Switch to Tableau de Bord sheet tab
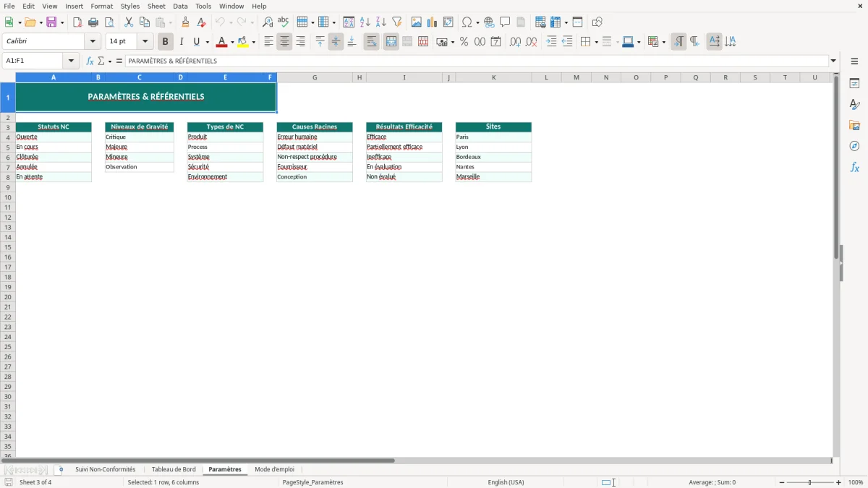Viewport: 868px width, 488px height. tap(174, 470)
